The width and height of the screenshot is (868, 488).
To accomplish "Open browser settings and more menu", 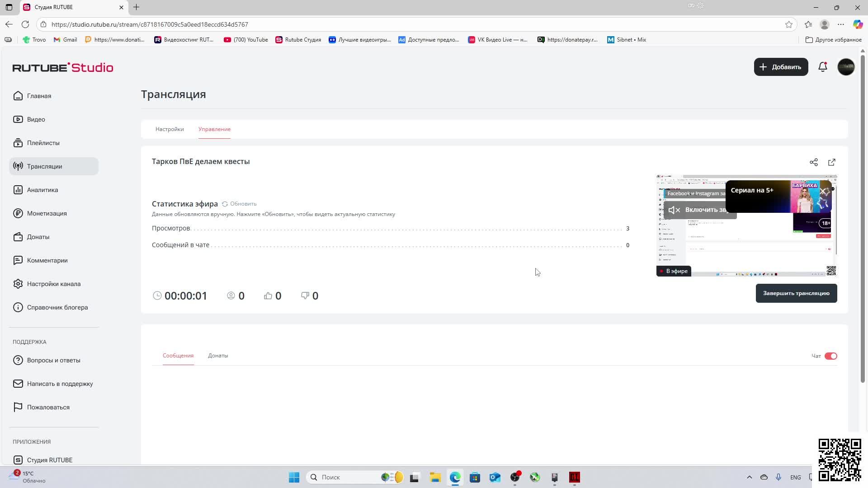I will (841, 24).
